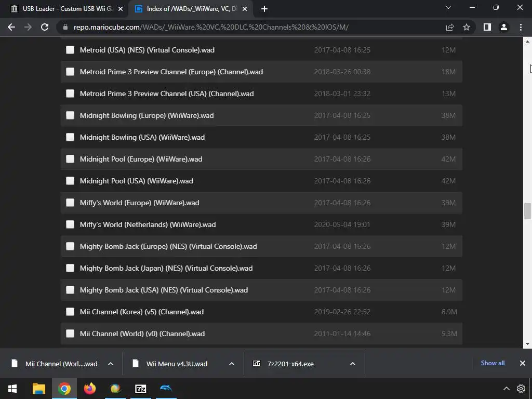Tick Metroid Prime 3 Preview Channel (Europe) checkbox
532x399 pixels.
point(70,72)
